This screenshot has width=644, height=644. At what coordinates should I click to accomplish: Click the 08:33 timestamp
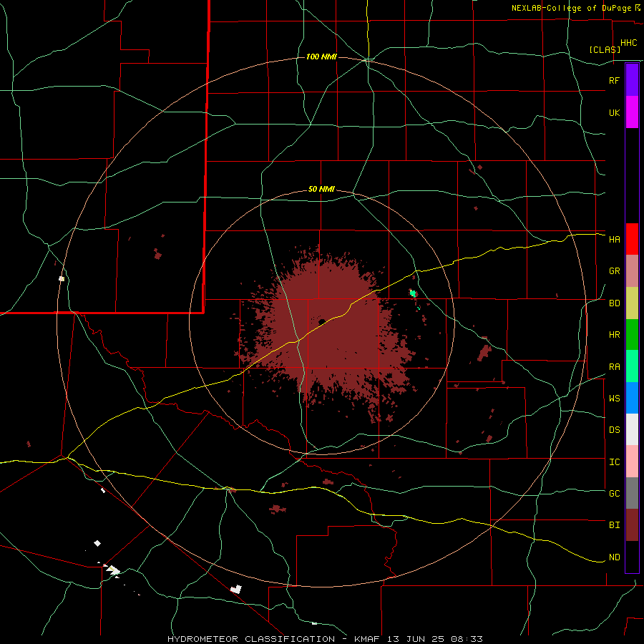click(x=466, y=639)
